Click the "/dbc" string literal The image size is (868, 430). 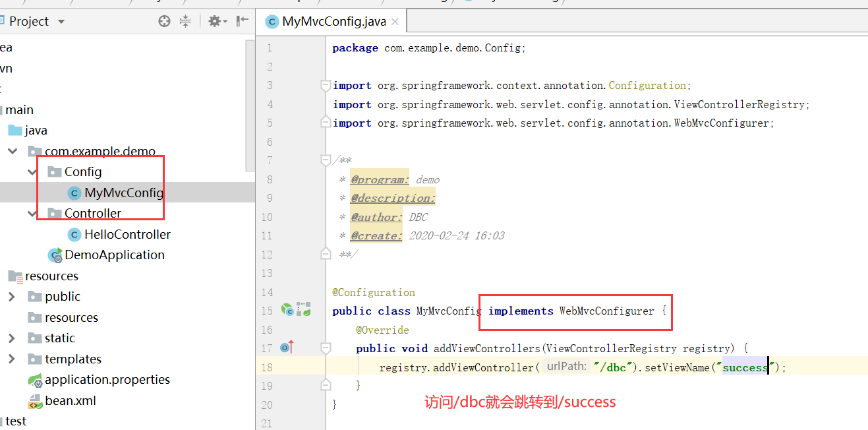613,367
